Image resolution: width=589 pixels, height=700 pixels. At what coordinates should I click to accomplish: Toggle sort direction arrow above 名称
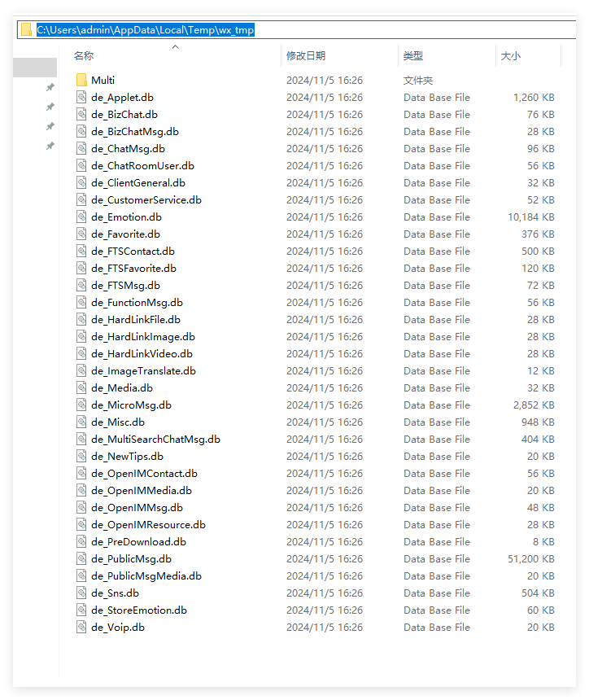click(x=176, y=46)
